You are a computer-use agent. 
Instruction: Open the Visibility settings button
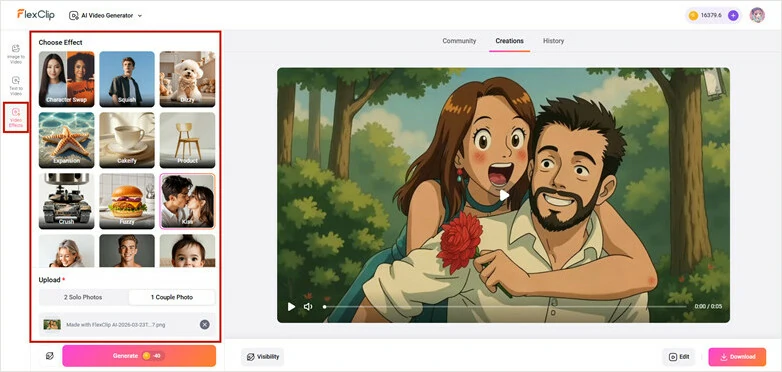pos(262,357)
